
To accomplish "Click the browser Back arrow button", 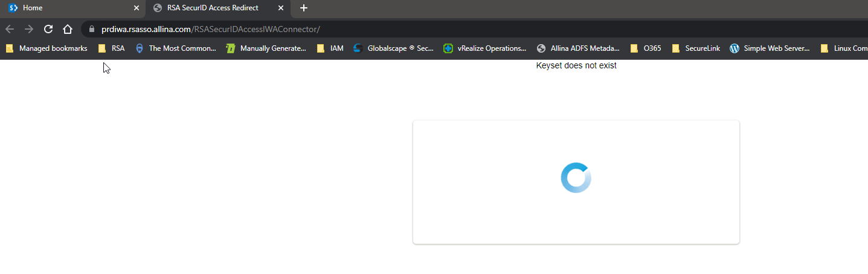I will point(10,29).
